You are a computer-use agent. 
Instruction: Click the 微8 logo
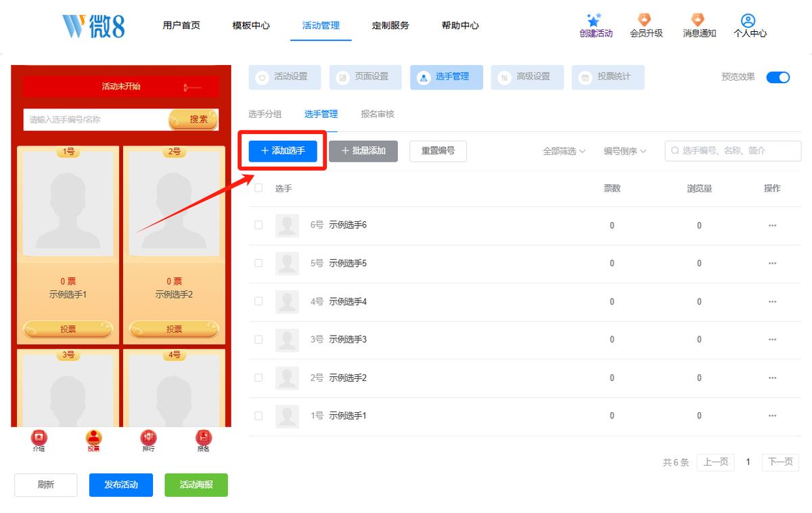tap(93, 26)
